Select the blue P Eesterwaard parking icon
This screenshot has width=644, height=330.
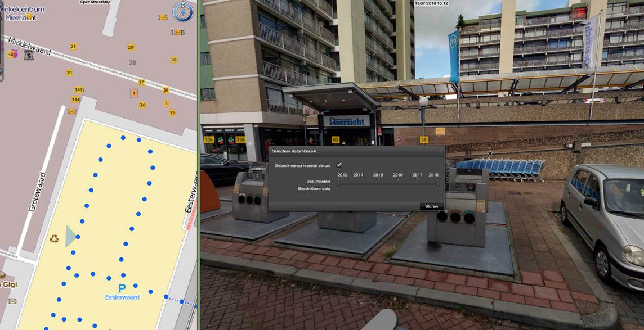coord(122,288)
